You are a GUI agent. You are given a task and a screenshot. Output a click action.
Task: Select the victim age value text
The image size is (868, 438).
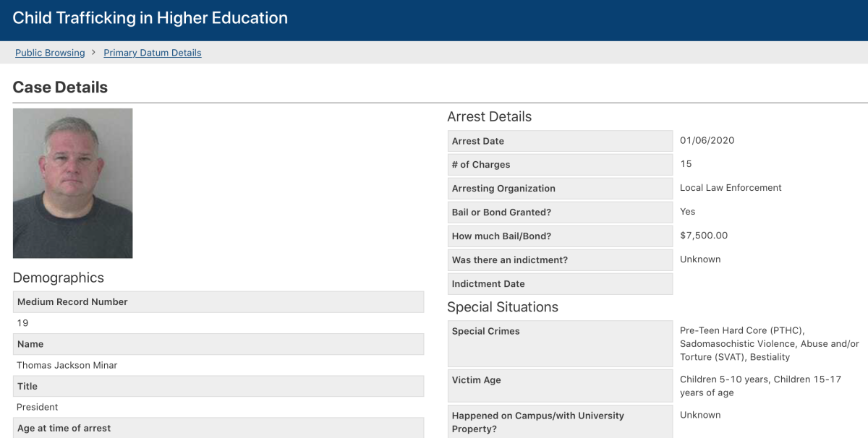[x=760, y=386]
